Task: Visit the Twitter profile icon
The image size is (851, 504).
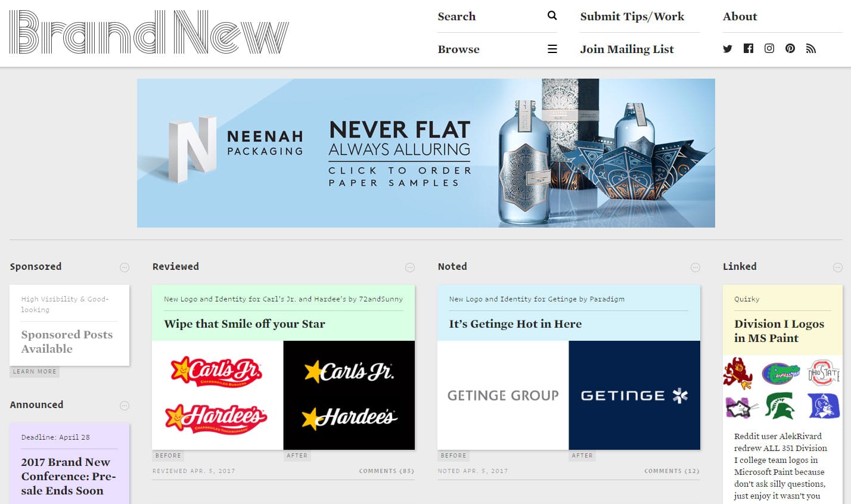Action: pyautogui.click(x=728, y=49)
